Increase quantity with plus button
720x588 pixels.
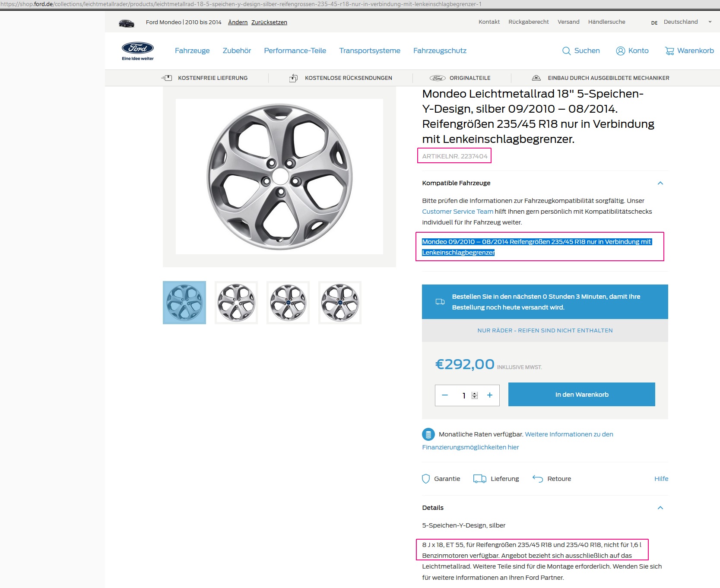(490, 395)
